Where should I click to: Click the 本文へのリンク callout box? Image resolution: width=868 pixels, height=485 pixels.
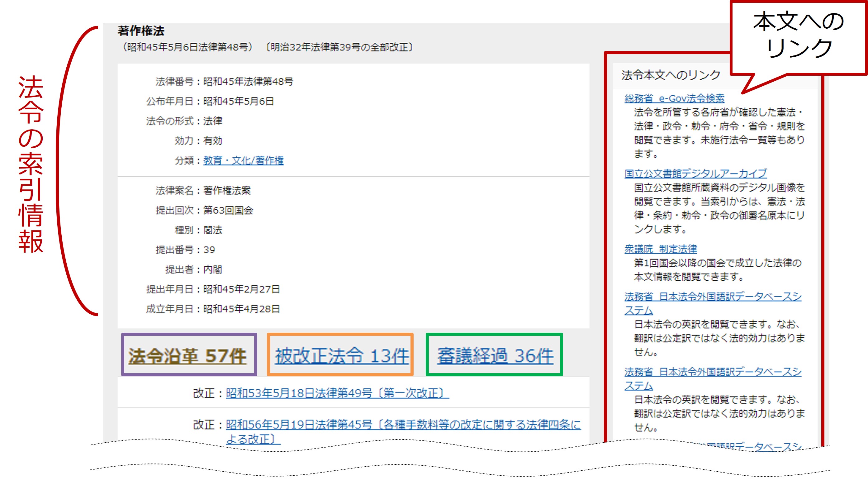click(798, 36)
